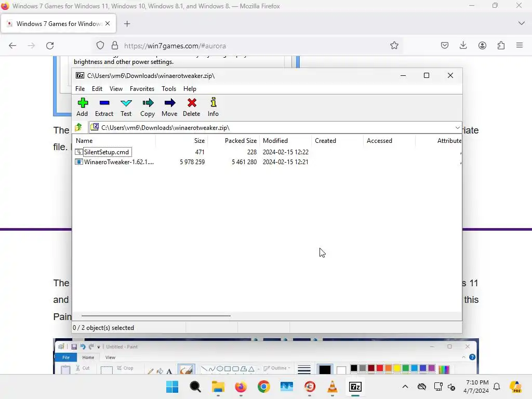Reload the page in Firefox
The height and width of the screenshot is (399, 532).
pyautogui.click(x=50, y=46)
